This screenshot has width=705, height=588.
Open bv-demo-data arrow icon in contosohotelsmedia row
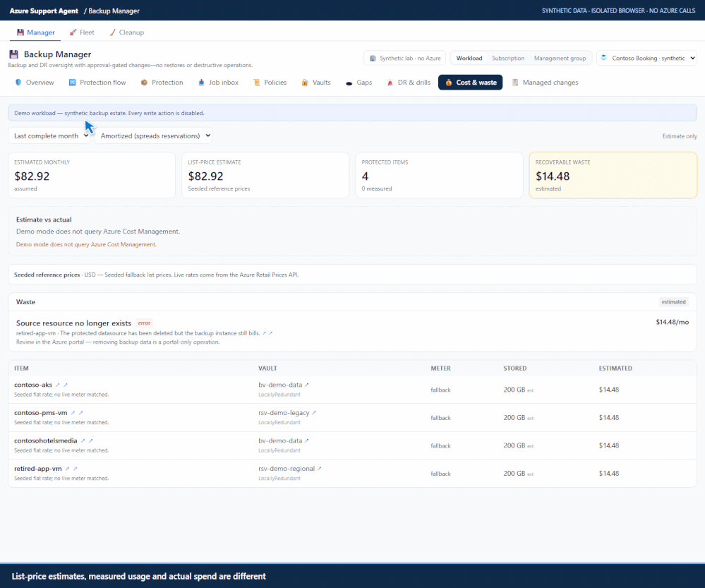click(307, 440)
